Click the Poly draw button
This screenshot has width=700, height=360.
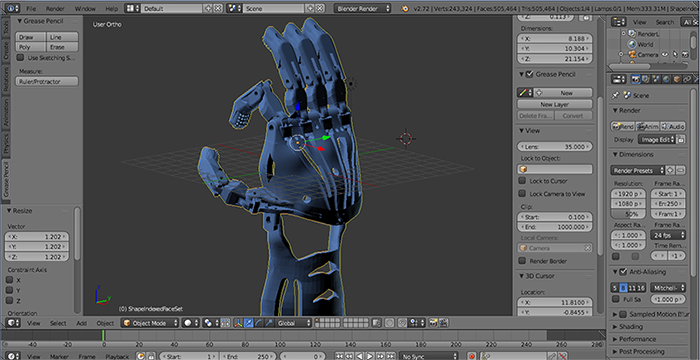31,47
